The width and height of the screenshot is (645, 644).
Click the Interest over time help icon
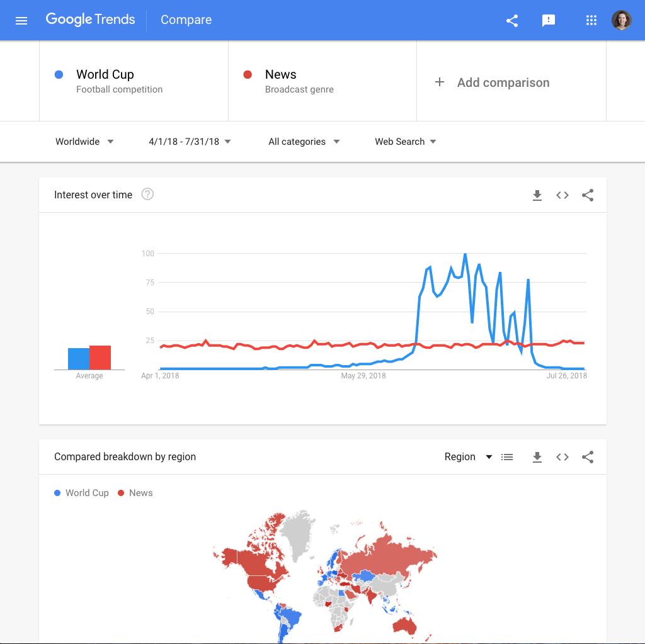click(x=147, y=194)
